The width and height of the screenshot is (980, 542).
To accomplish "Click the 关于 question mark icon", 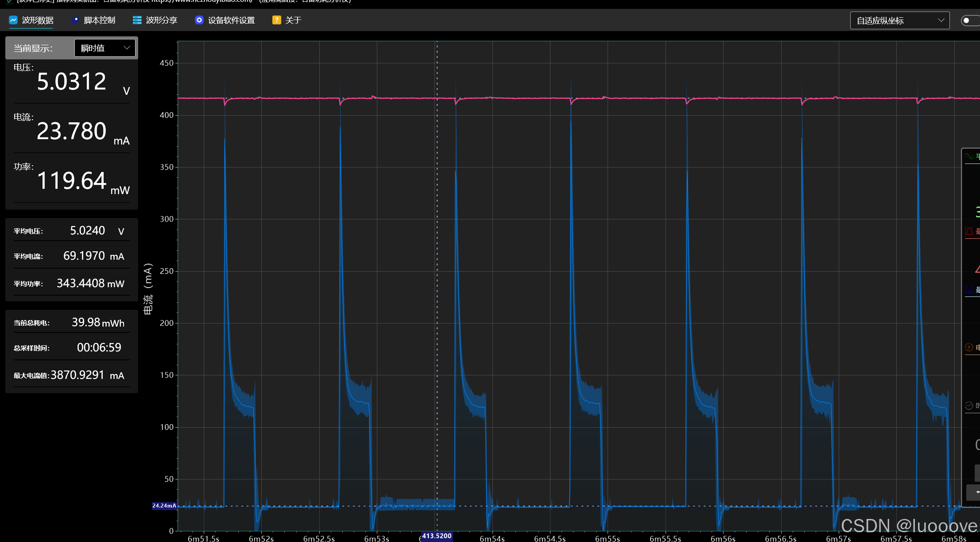I will click(276, 20).
